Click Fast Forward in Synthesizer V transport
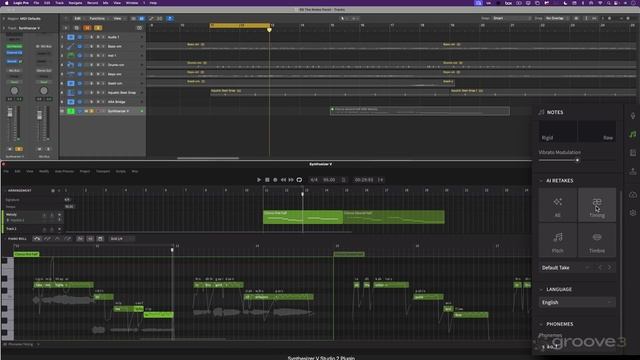640x360 pixels. 291,180
